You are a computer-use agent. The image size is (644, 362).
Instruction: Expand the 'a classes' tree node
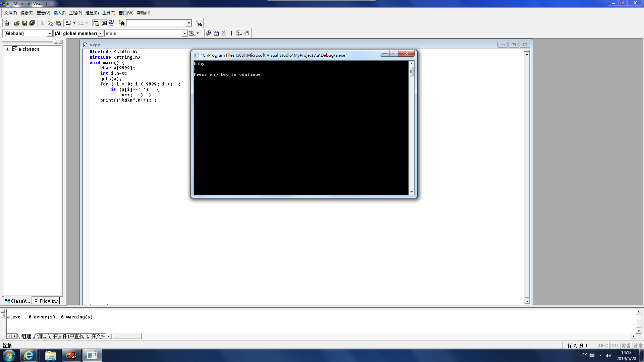point(7,49)
